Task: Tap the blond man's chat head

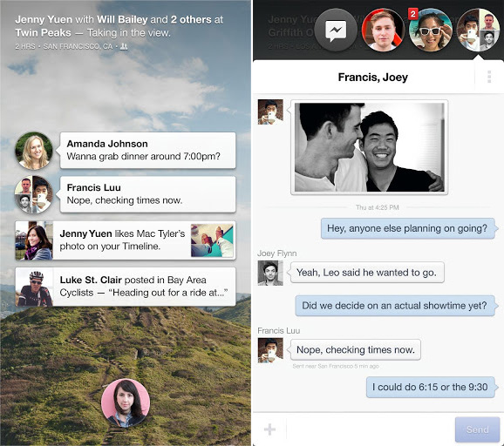Action: (x=383, y=30)
